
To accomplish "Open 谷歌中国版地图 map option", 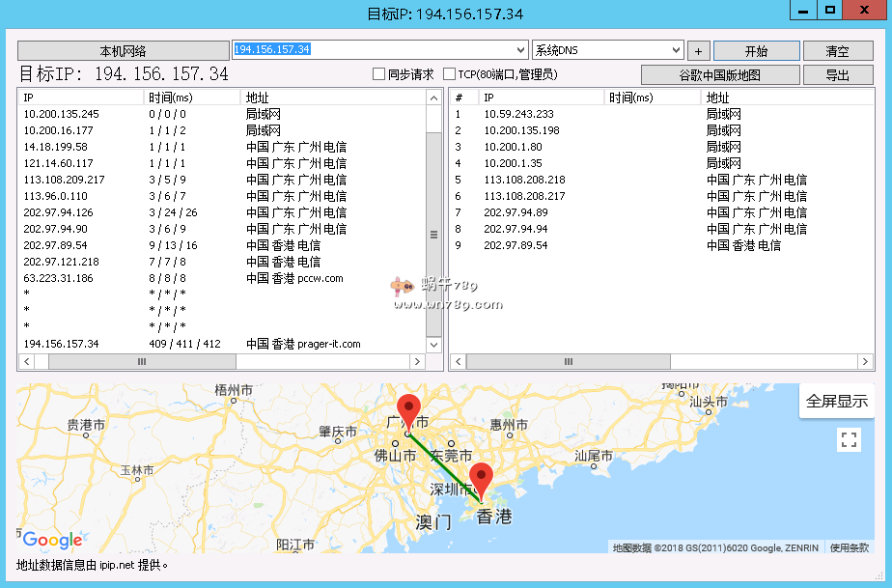I will click(720, 75).
